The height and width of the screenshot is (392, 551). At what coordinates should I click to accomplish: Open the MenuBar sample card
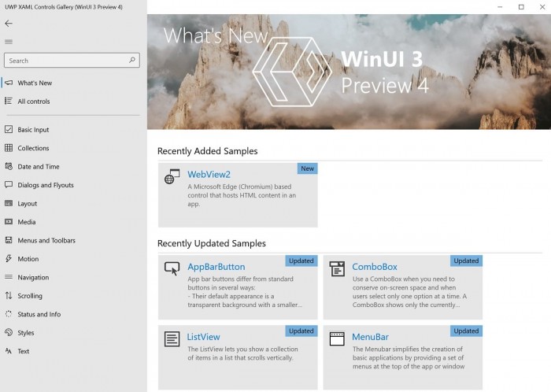(402, 356)
